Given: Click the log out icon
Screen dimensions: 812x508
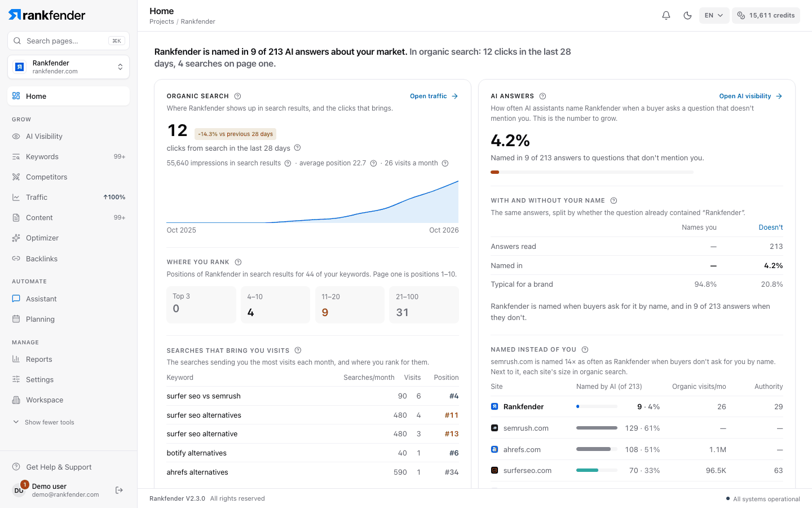Looking at the screenshot, I should 119,490.
